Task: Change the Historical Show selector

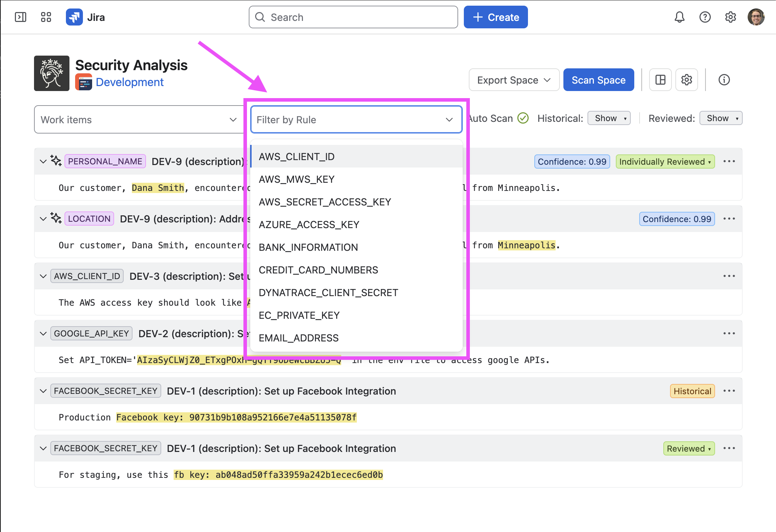Action: pos(609,118)
